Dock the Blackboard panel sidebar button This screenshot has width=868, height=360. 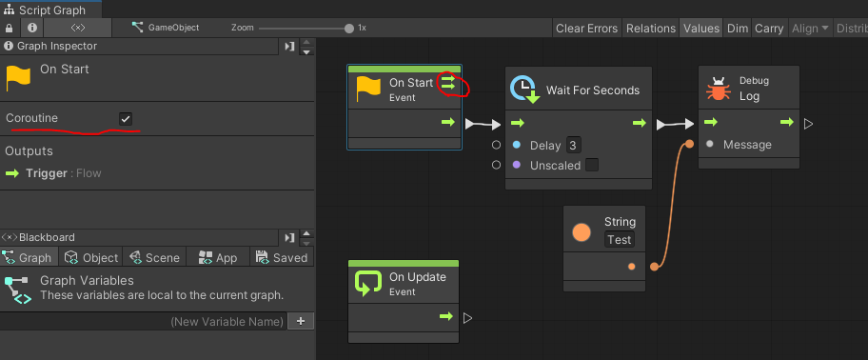coord(289,237)
